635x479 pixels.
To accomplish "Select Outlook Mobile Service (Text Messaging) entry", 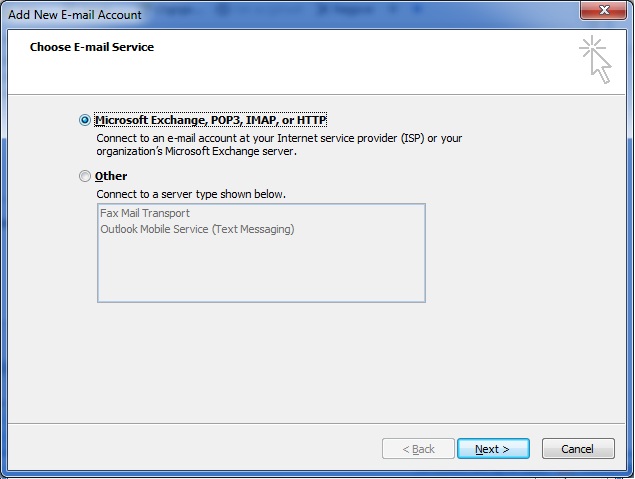I will pos(197,229).
